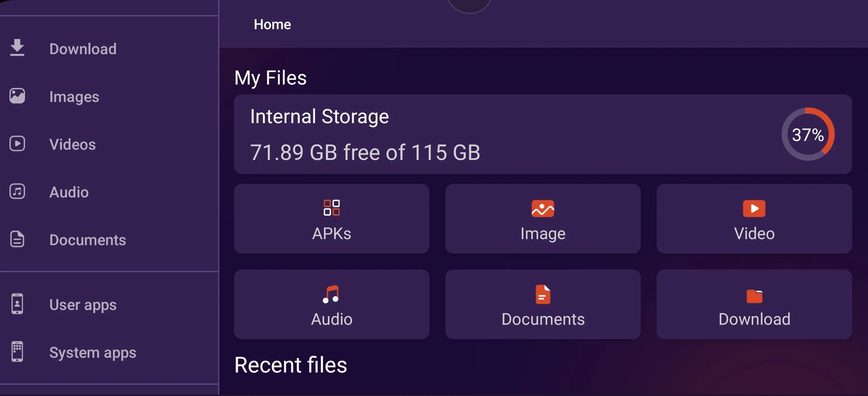Select Videos in the sidebar menu

[72, 144]
